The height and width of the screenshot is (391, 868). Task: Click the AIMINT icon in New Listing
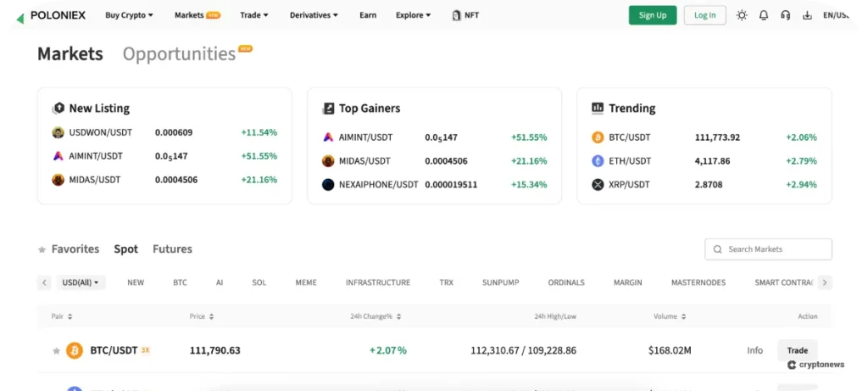click(x=58, y=156)
